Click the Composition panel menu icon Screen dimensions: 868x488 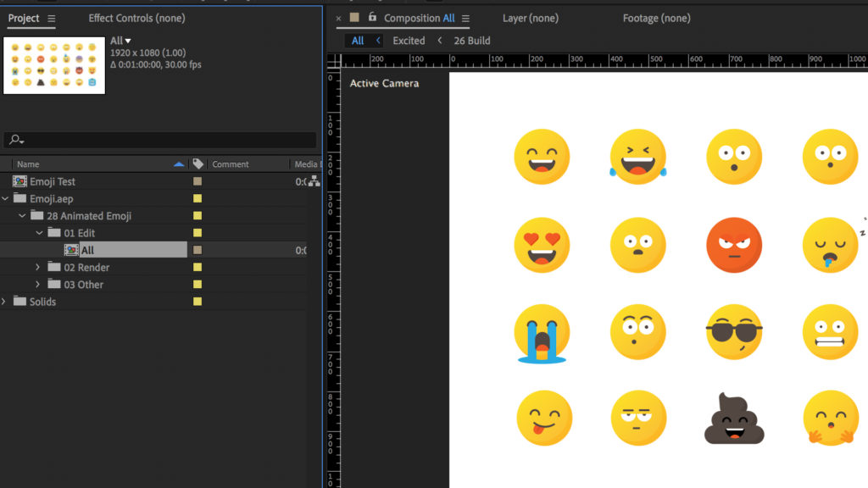tap(465, 19)
